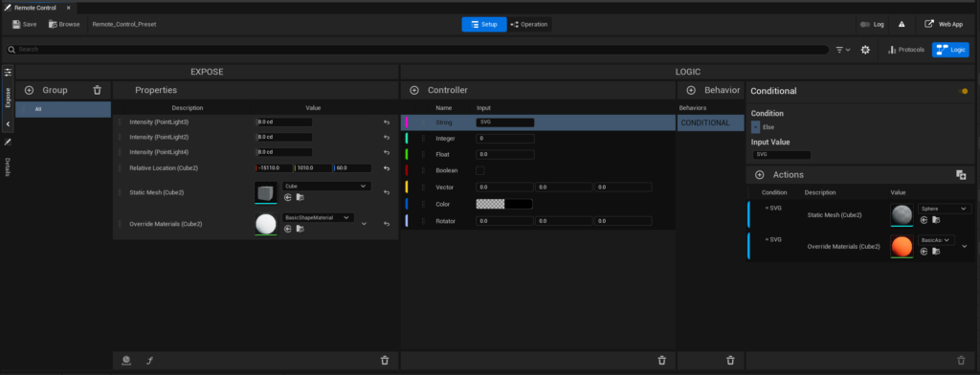Image resolution: width=980 pixels, height=375 pixels.
Task: Reset Intensity (PointLight2) with its revert arrow
Action: (x=387, y=137)
